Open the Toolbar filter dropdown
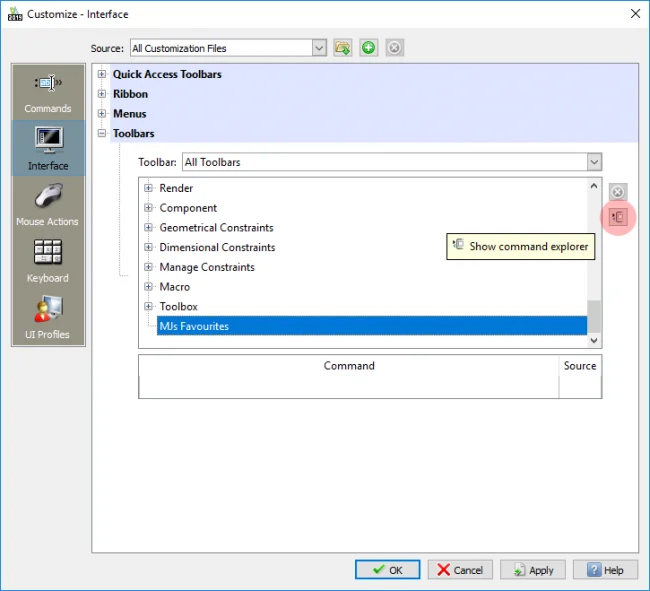The width and height of the screenshot is (650, 591). 594,162
